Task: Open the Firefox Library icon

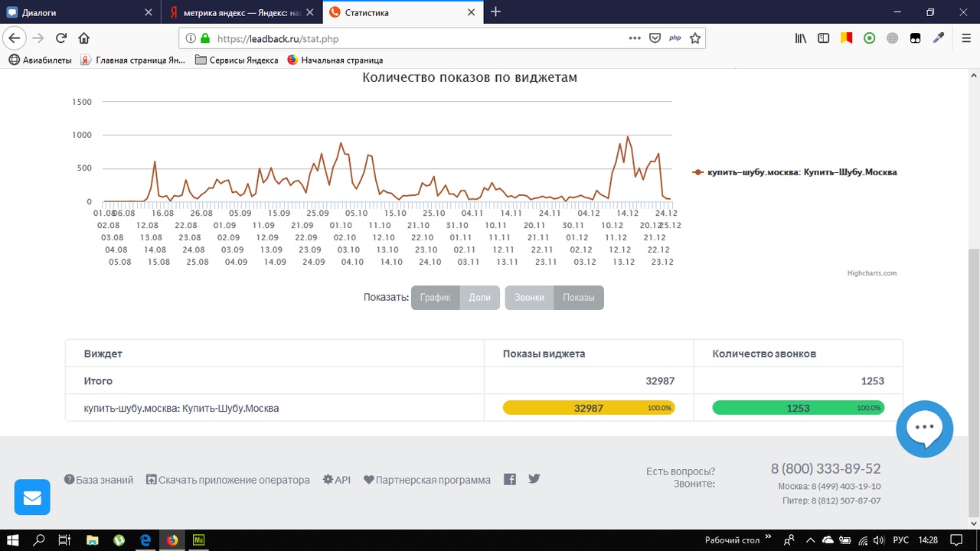Action: click(800, 38)
